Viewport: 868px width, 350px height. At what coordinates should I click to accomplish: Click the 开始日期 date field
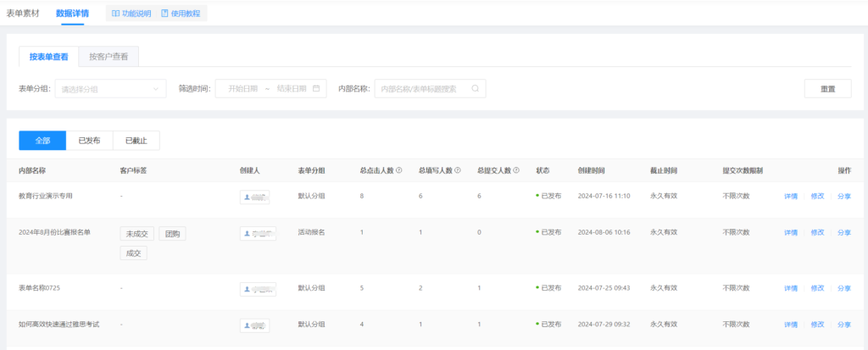pyautogui.click(x=242, y=89)
